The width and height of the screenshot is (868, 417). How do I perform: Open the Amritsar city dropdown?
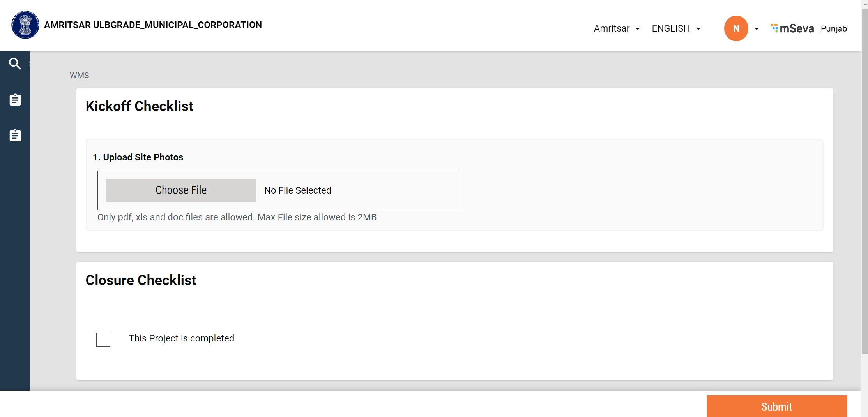(617, 28)
